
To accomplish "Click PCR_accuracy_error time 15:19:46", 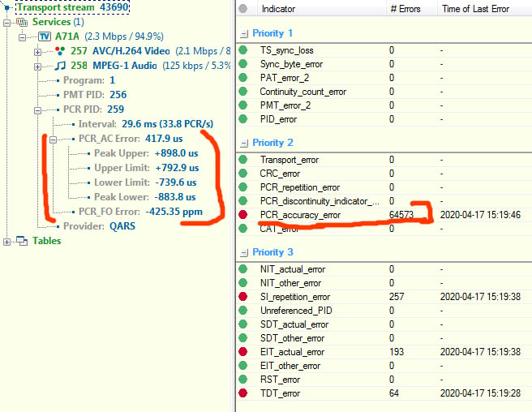I will pos(480,215).
